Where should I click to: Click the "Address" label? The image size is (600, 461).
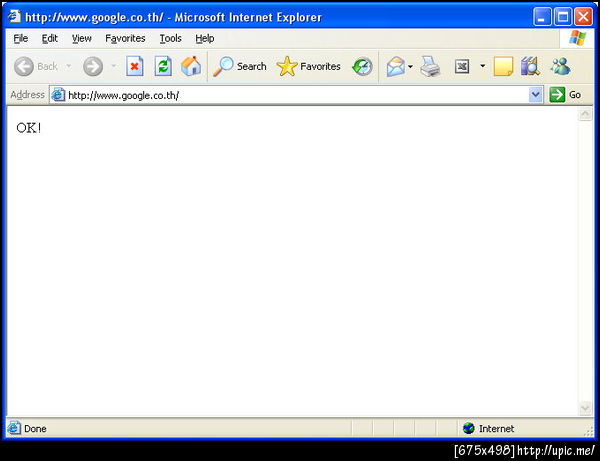(28, 94)
